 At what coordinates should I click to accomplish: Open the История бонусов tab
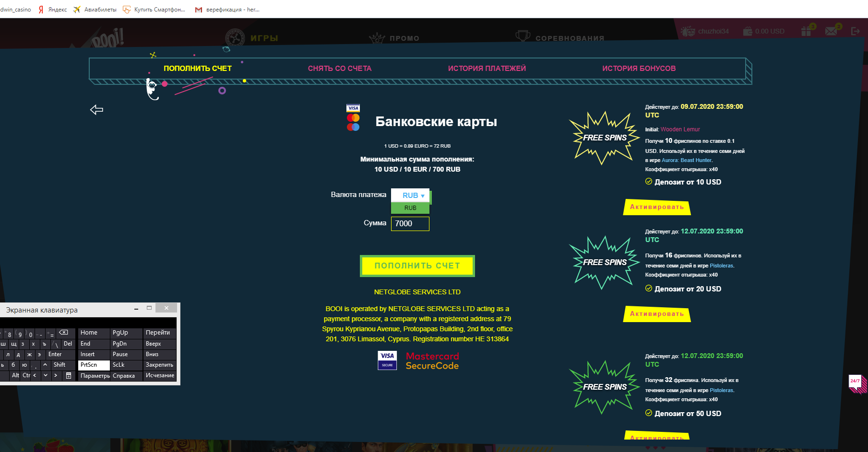pos(639,69)
